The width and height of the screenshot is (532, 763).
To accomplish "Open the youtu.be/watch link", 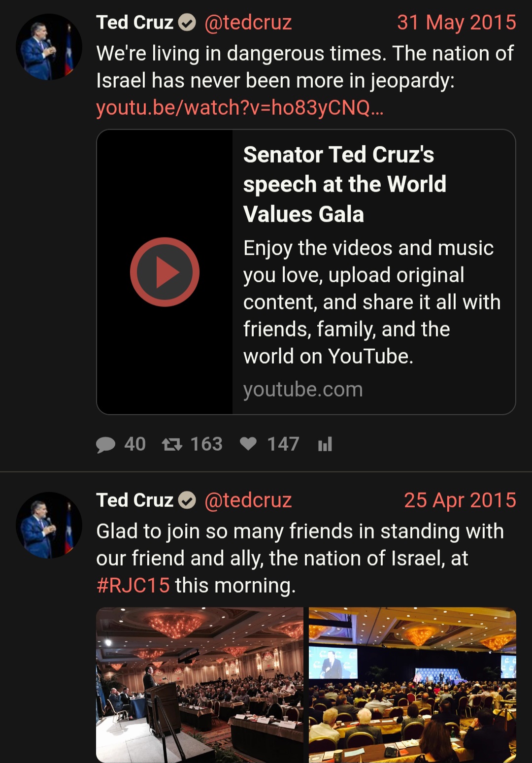I will 240,107.
